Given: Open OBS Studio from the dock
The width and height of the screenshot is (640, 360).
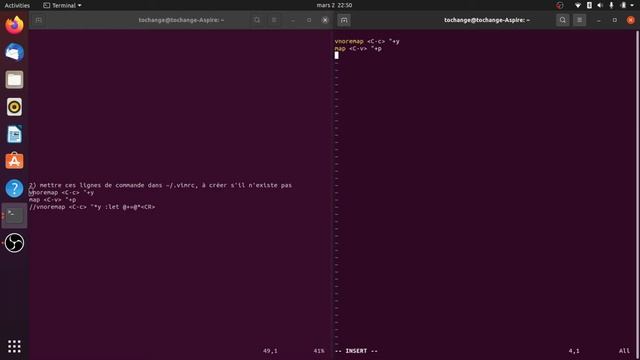Looking at the screenshot, I should [x=14, y=243].
